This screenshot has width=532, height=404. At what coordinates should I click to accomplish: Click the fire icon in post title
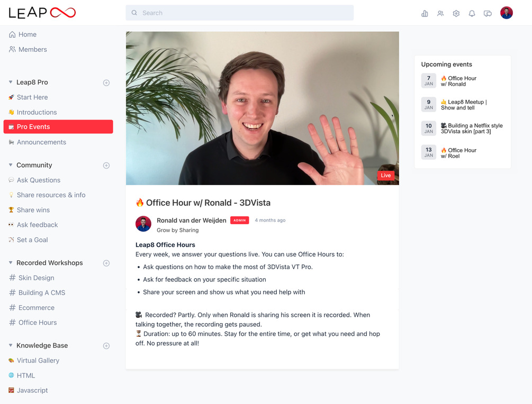coord(139,203)
